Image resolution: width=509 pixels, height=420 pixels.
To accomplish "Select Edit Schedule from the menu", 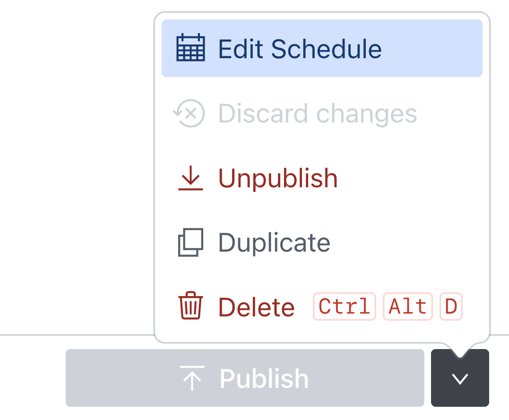I will click(299, 48).
